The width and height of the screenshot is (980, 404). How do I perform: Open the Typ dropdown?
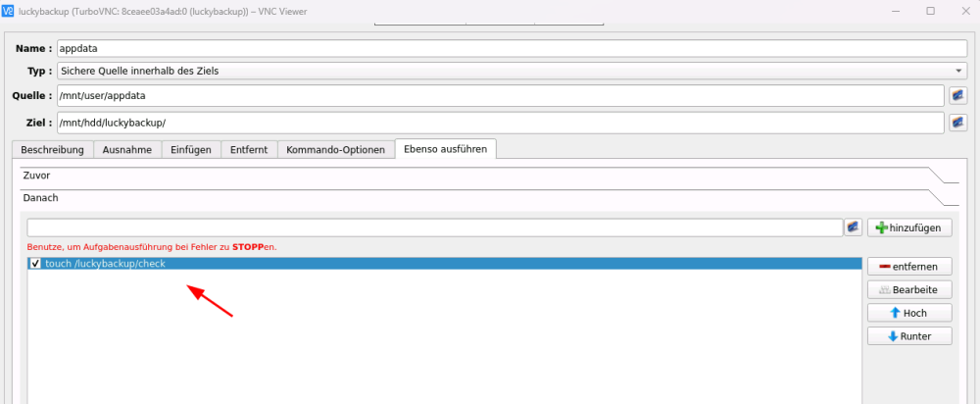click(x=512, y=71)
